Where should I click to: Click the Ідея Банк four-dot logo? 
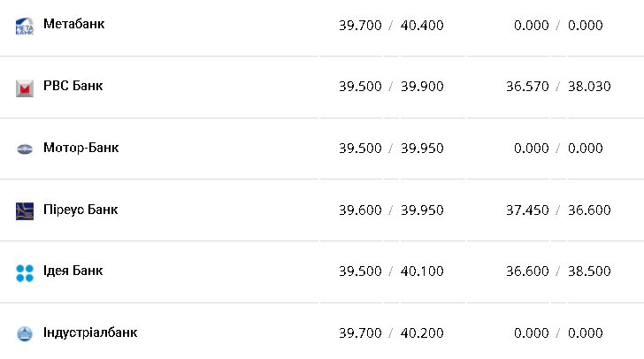25,272
